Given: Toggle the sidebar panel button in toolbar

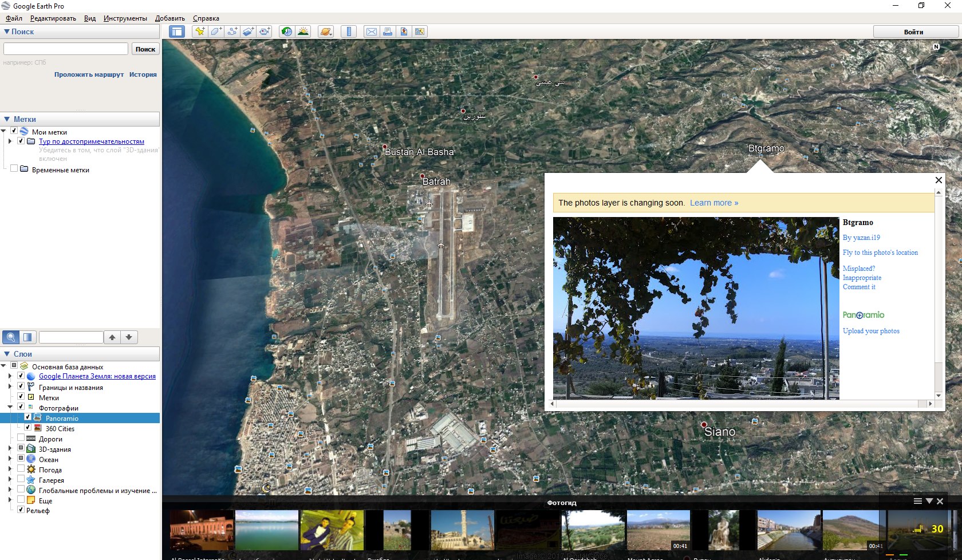Looking at the screenshot, I should click(x=177, y=31).
